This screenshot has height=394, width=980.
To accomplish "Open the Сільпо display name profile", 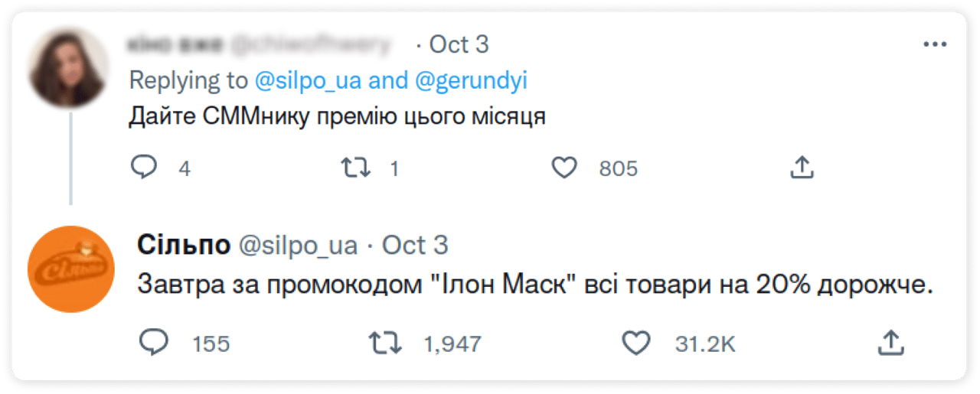I will click(x=184, y=246).
